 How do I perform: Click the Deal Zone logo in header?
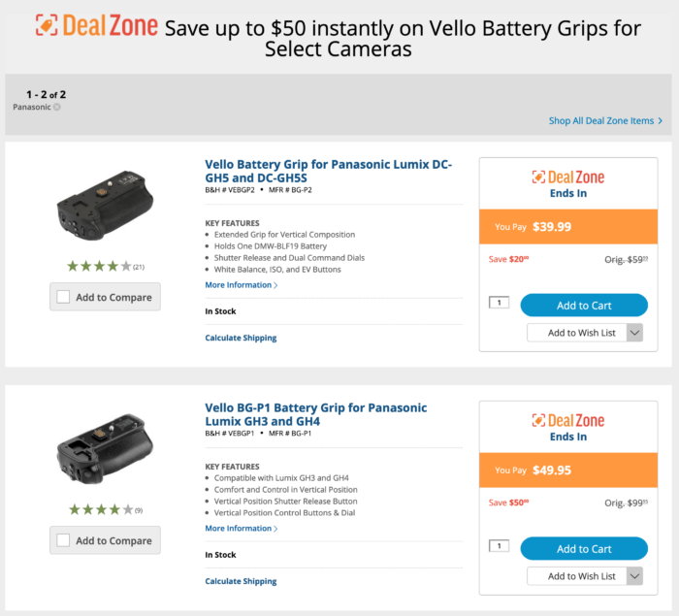pos(96,25)
